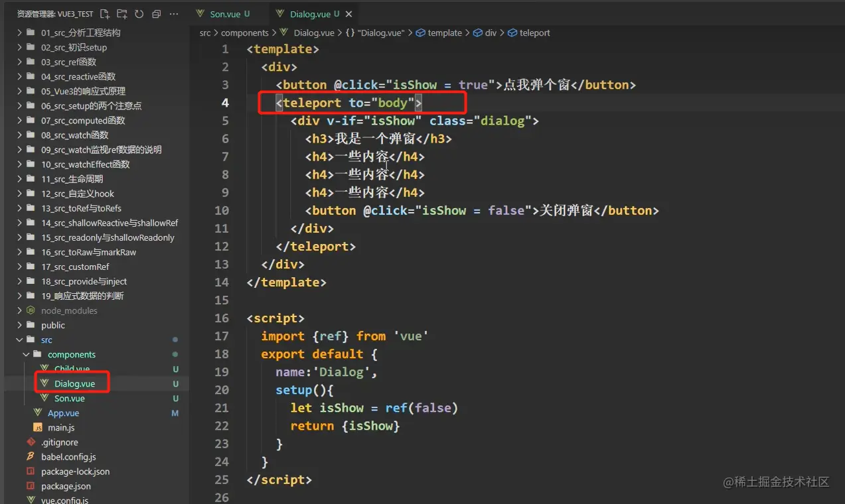Click return {isShow} on line 22
845x504 pixels.
coord(345,426)
